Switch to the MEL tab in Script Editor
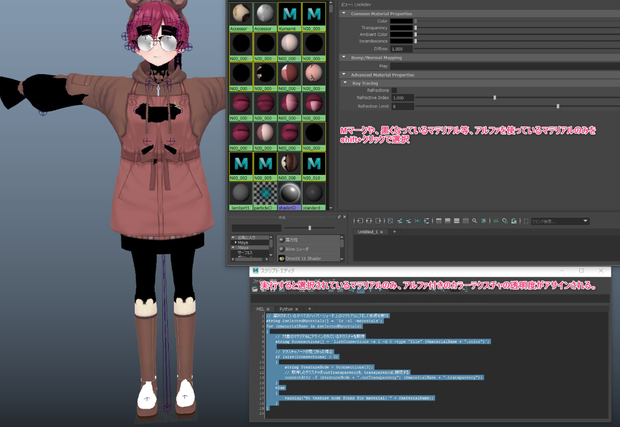 click(x=261, y=309)
